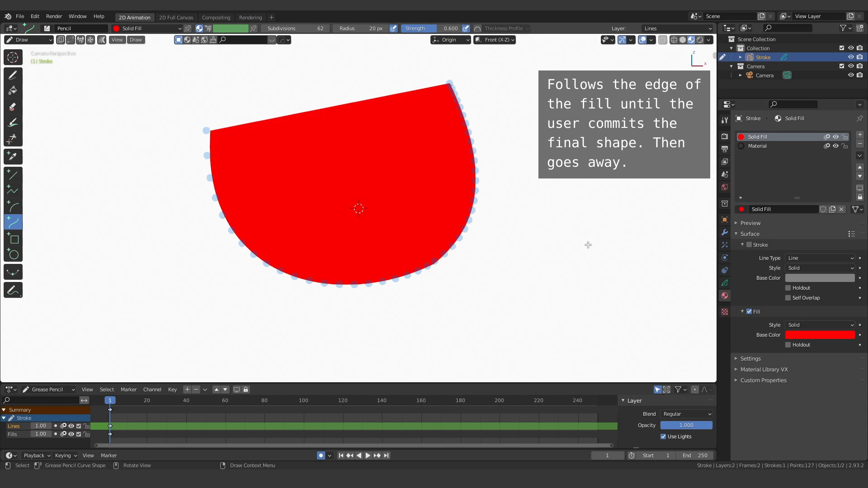Open the red Fill Base Color swatch
Image resolution: width=868 pixels, height=488 pixels.
click(x=820, y=335)
